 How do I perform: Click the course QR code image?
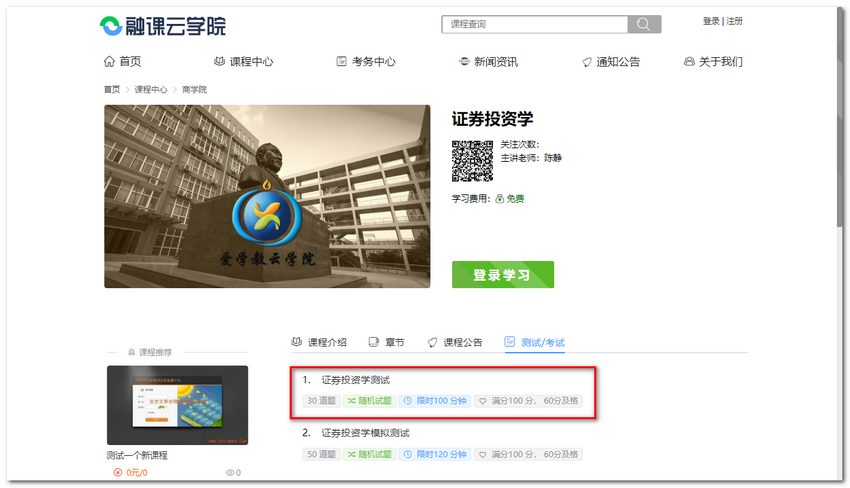[473, 161]
